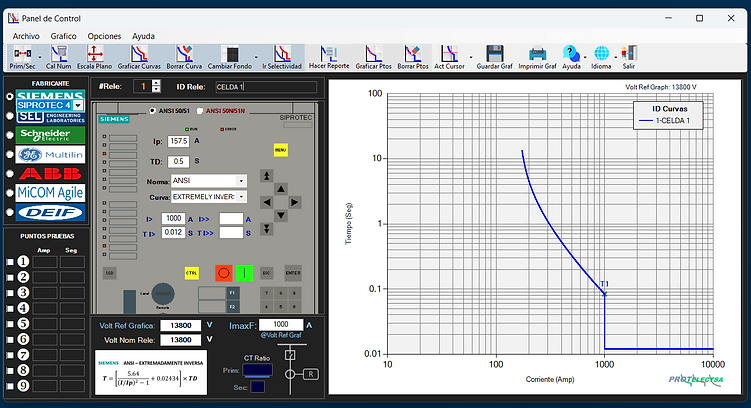This screenshot has height=408, width=751.
Task: Expand Ayuda toolbar dropdown arrow
Action: pyautogui.click(x=585, y=57)
